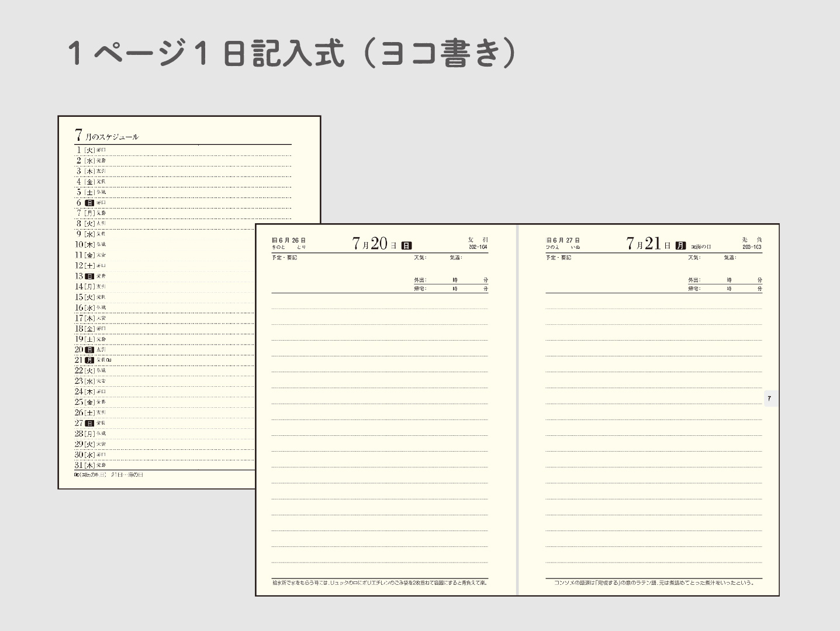Click the holiday footnote '21日…海の日'
This screenshot has height=631, width=840.
pos(126,475)
